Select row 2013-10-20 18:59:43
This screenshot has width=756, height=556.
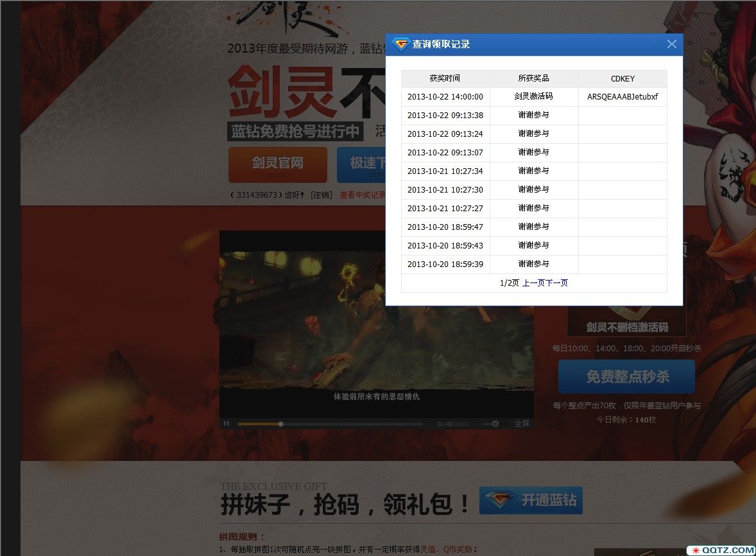(534, 245)
